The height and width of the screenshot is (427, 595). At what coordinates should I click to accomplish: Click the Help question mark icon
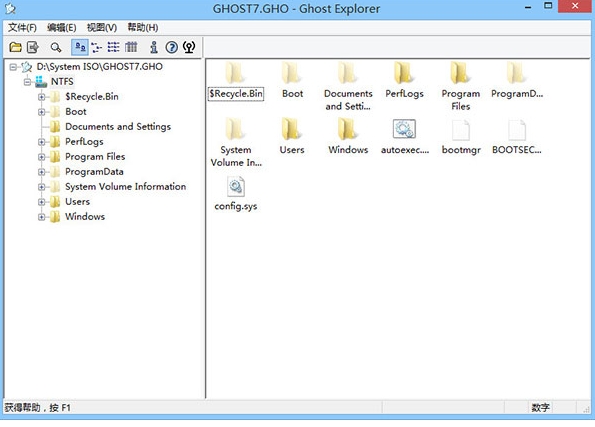[172, 47]
